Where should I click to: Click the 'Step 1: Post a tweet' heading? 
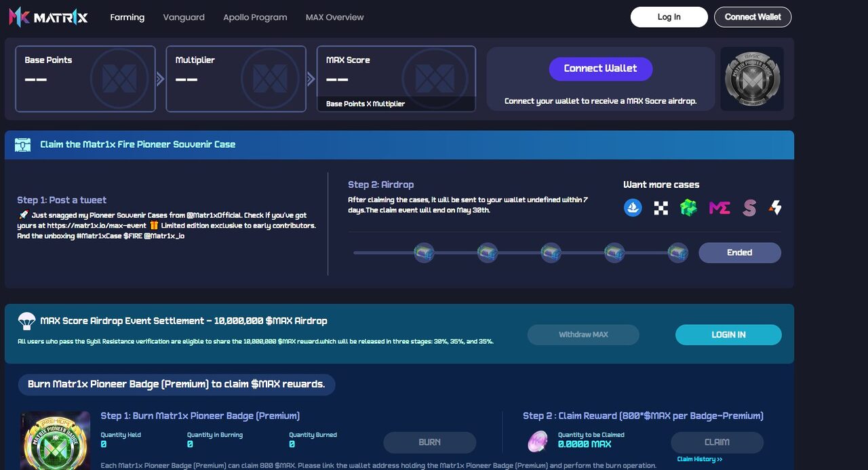62,200
